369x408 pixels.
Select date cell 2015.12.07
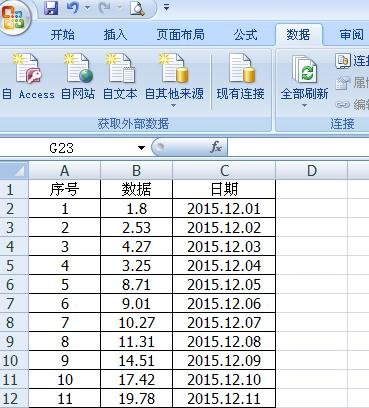[x=224, y=323]
